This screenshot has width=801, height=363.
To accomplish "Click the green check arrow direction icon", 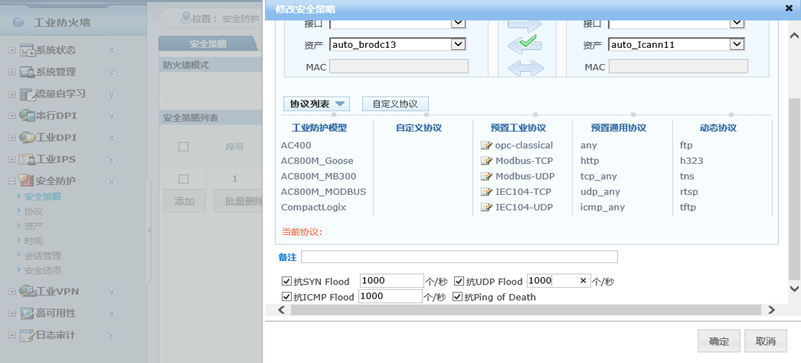I will tap(525, 44).
